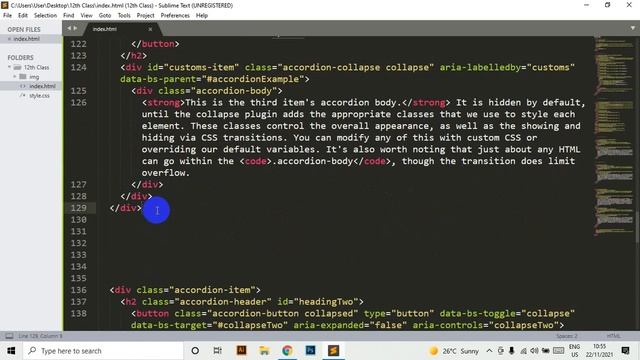The height and width of the screenshot is (360, 640).
Task: Toggle the sidebar with the status bar icon
Action: [x=9, y=336]
